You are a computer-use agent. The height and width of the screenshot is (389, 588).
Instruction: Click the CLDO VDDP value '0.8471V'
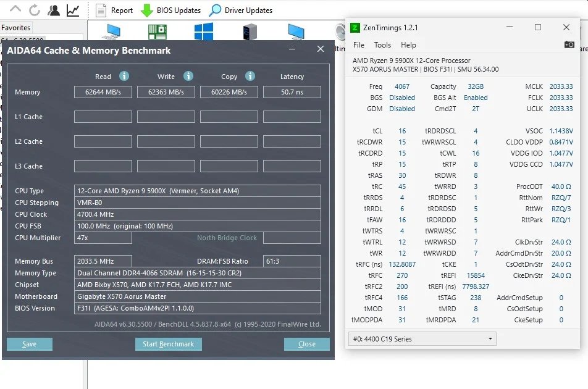pos(561,142)
